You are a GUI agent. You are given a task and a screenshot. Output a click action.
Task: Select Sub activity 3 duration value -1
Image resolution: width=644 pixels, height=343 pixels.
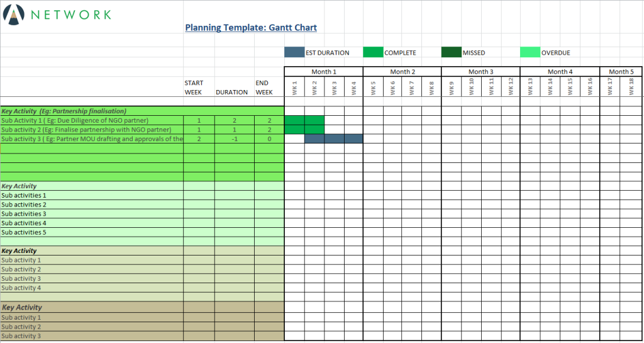(234, 139)
